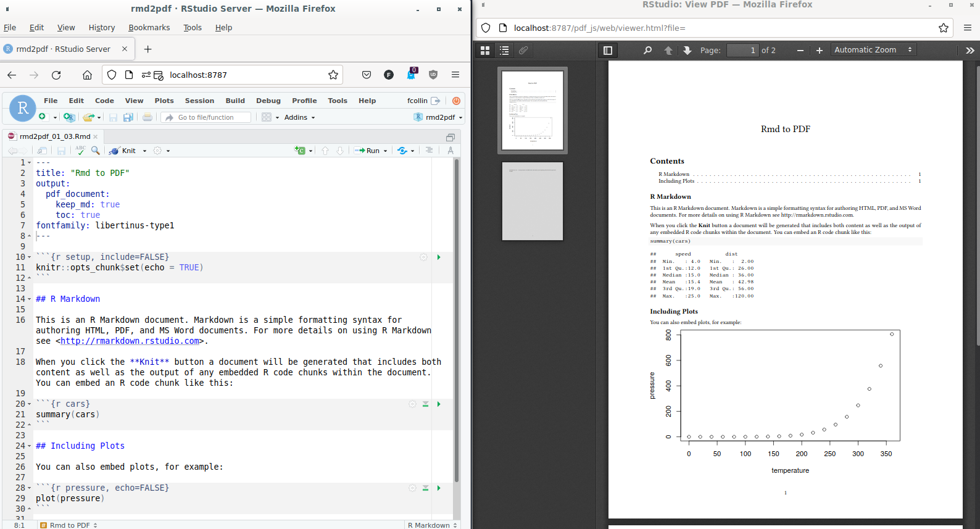Bookmark the PDF viewer page with star

click(x=944, y=28)
